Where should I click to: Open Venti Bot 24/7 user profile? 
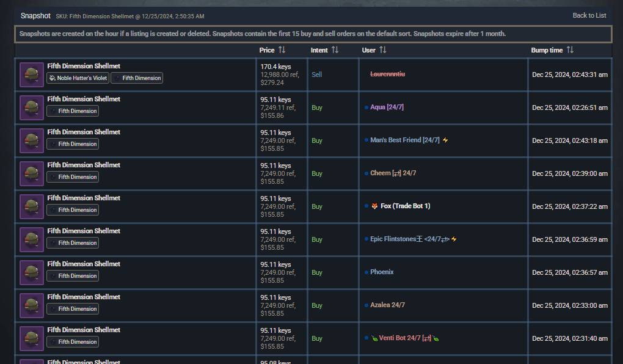pos(405,338)
